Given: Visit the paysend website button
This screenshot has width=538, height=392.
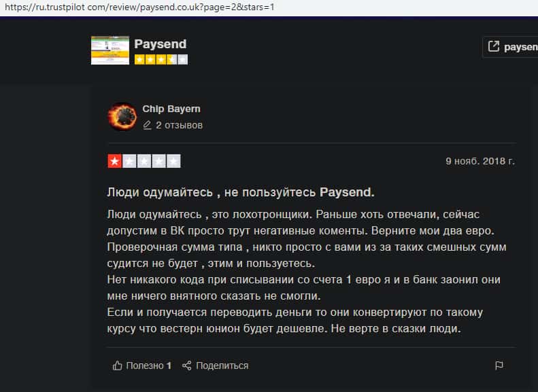Looking at the screenshot, I should [510, 47].
